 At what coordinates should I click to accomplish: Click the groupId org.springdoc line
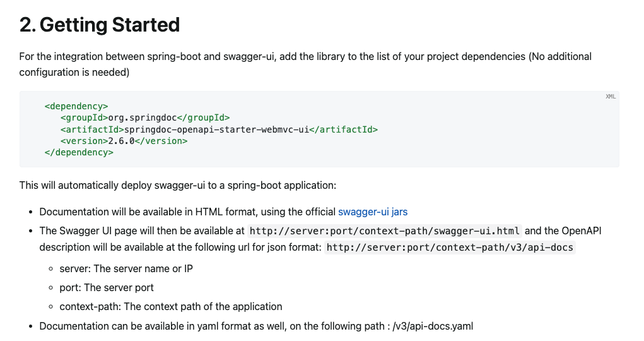pos(145,117)
